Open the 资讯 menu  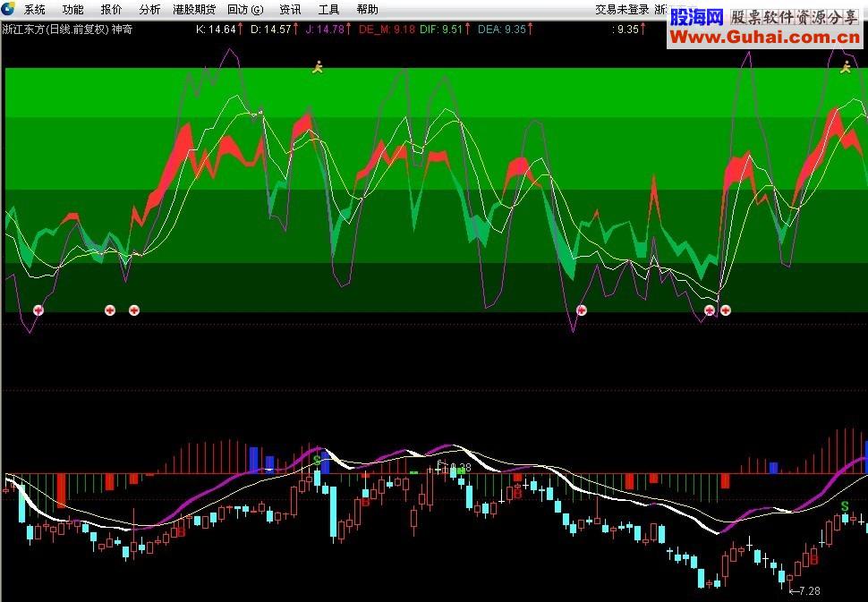click(290, 10)
